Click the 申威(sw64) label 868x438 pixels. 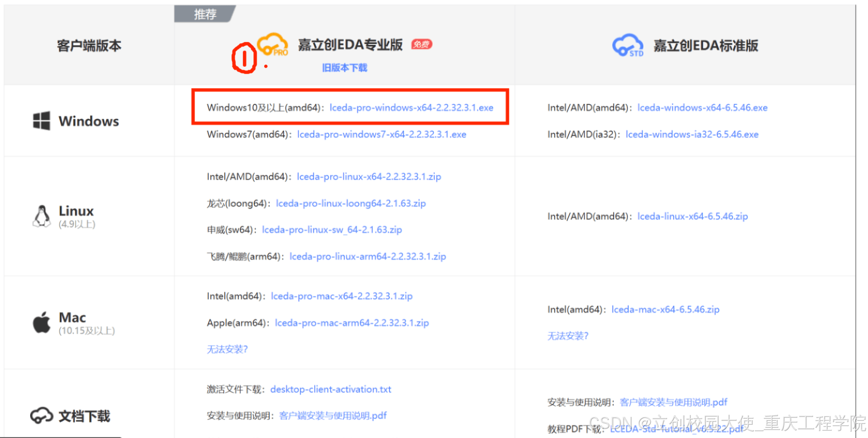tap(232, 230)
